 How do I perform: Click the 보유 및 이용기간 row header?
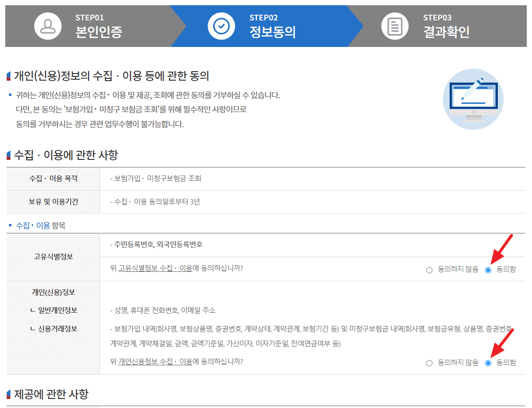point(53,202)
